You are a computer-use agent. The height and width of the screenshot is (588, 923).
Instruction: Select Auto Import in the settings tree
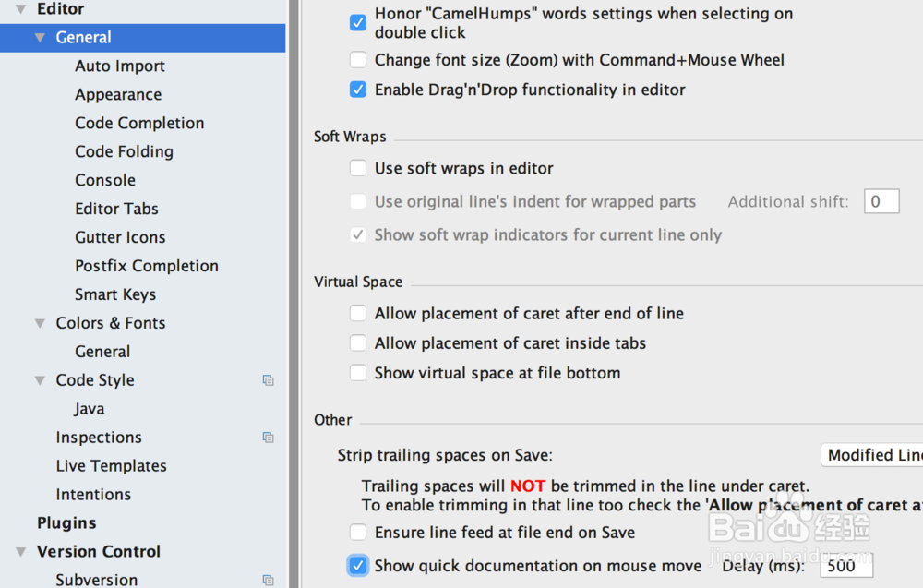click(x=120, y=66)
